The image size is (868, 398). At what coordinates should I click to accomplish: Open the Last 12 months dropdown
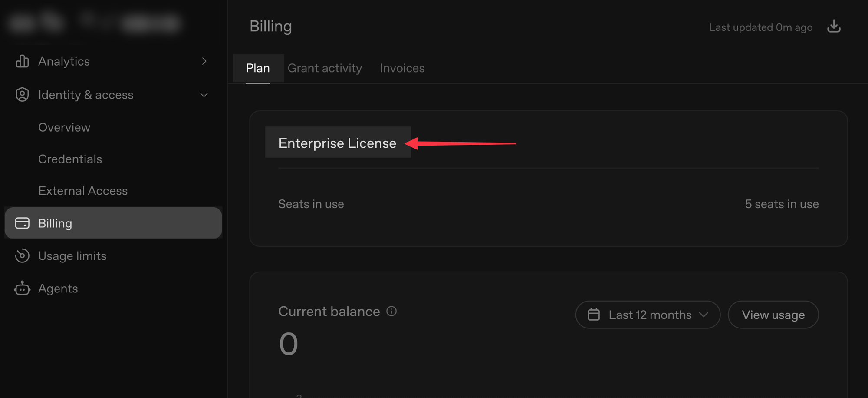648,315
